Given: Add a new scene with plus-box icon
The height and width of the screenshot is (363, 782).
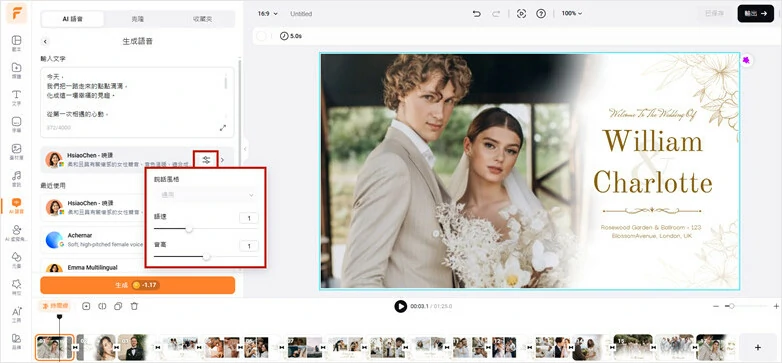Looking at the screenshot, I should pyautogui.click(x=86, y=306).
